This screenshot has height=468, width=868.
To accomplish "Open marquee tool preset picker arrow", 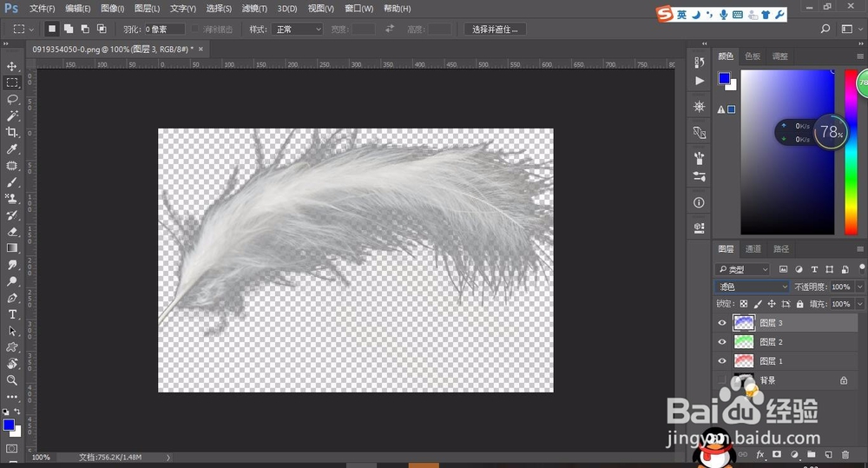I will [31, 29].
